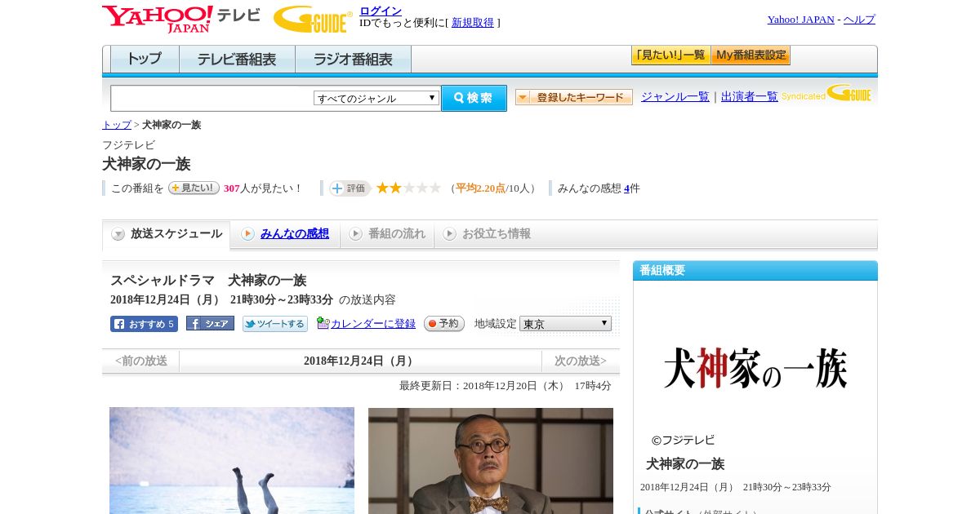980x514 pixels.
Task: Click the 番組概要 panel header
Action: coord(755,271)
